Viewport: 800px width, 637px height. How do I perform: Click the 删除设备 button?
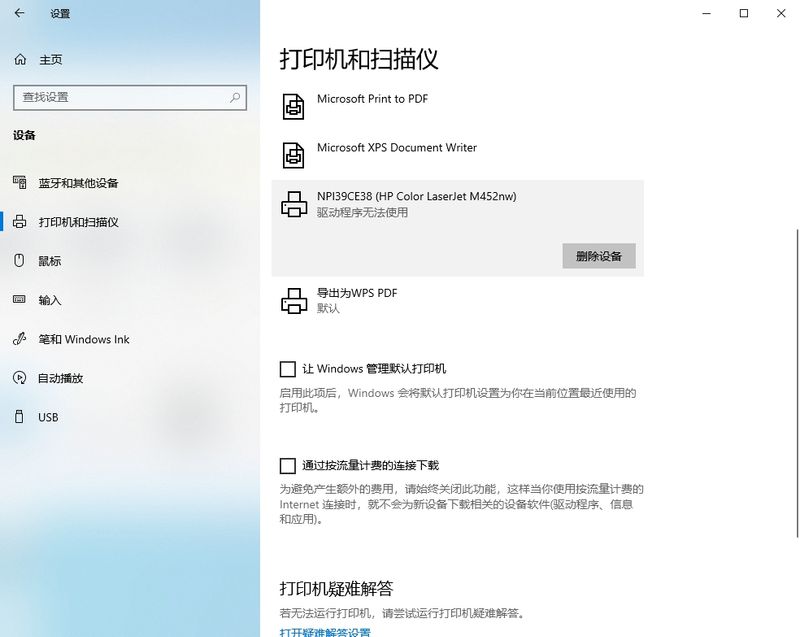[x=598, y=256]
